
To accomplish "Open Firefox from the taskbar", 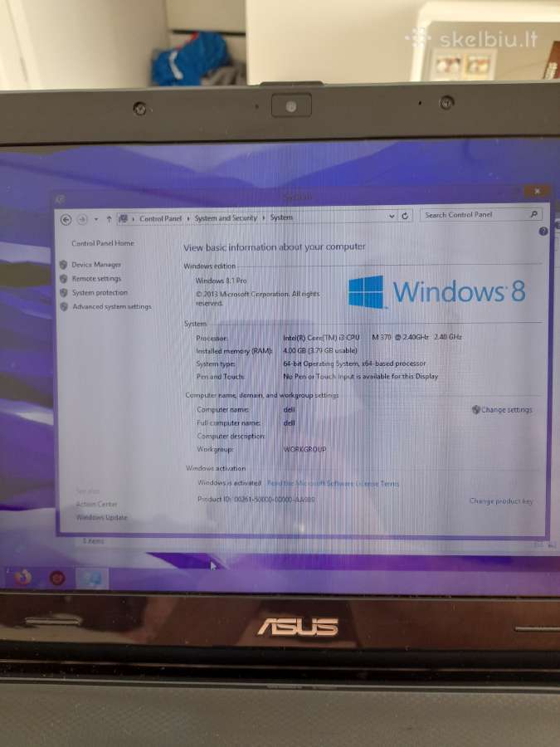I will click(x=22, y=578).
